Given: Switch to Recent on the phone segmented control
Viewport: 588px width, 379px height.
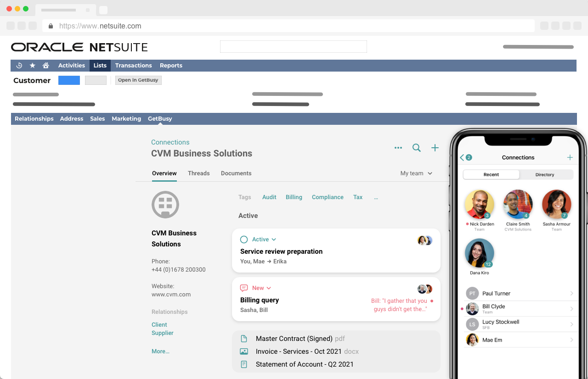Looking at the screenshot, I should pyautogui.click(x=491, y=174).
